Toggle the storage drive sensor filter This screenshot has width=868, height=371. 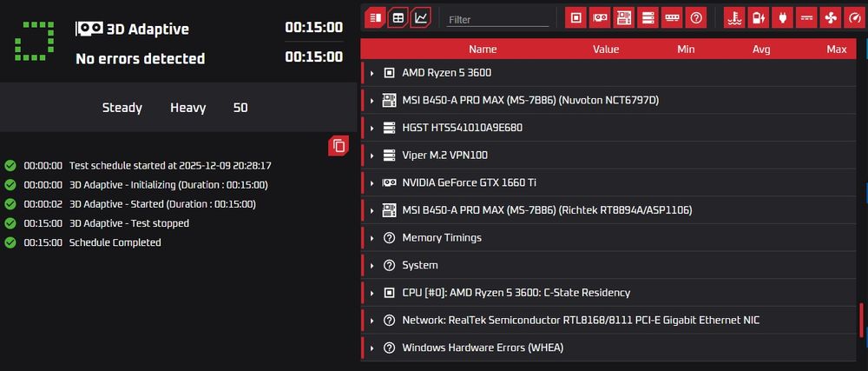pyautogui.click(x=648, y=18)
